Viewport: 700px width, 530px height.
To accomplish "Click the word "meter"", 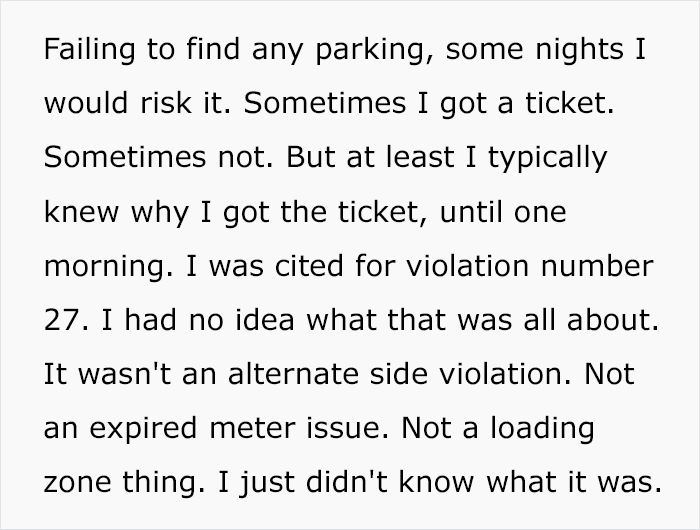I will [x=254, y=429].
